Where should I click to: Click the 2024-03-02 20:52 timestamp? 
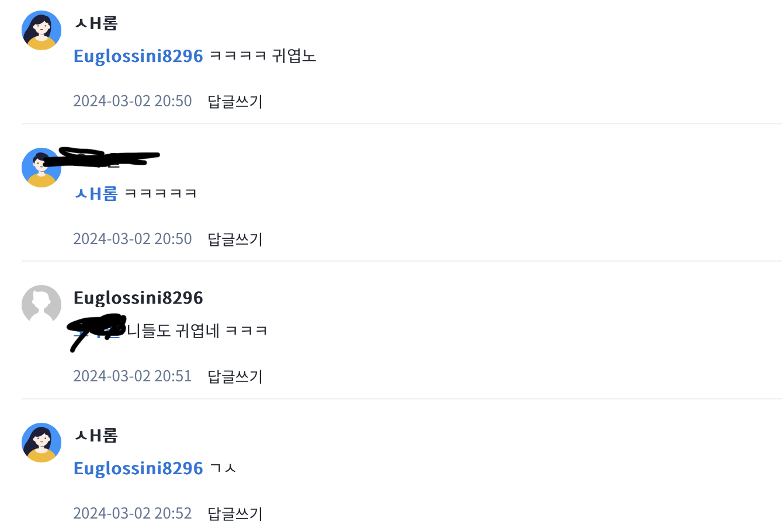pos(133,513)
